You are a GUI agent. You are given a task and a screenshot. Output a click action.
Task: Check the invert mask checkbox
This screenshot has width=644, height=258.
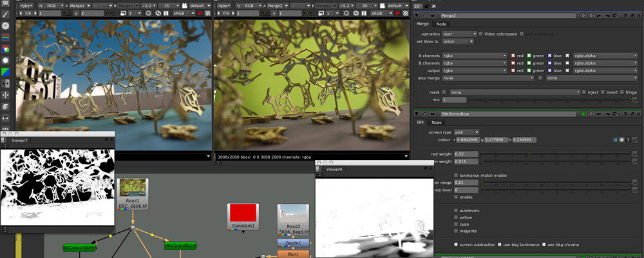[603, 92]
